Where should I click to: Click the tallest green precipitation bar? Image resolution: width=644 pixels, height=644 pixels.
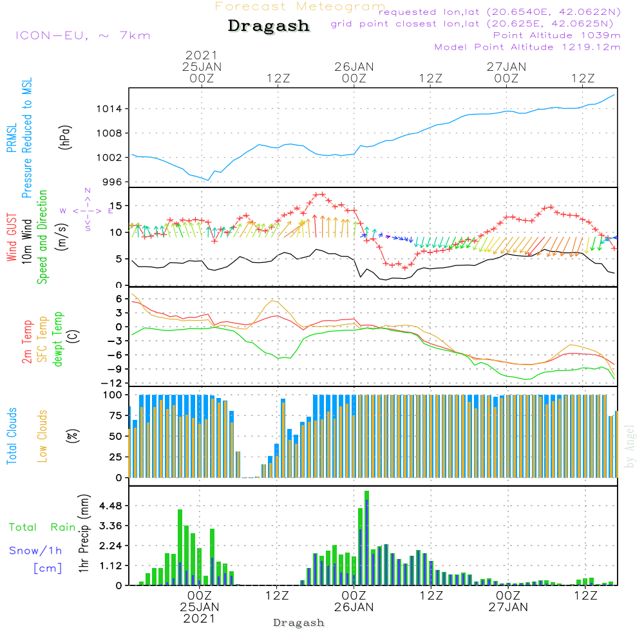[x=367, y=538]
